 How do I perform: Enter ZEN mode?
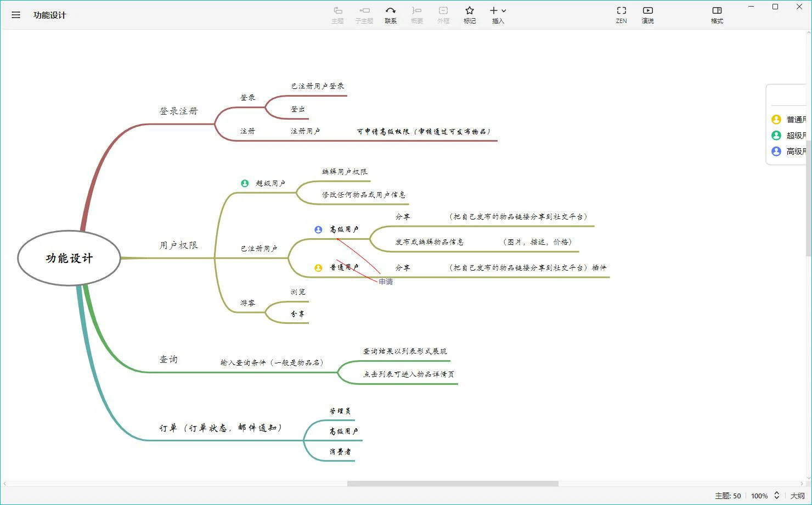621,15
